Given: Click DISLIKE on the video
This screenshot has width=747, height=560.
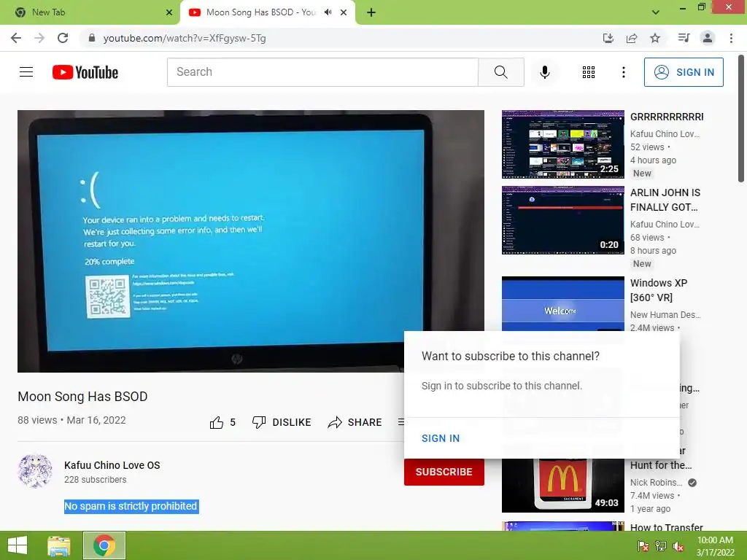Looking at the screenshot, I should tap(282, 422).
